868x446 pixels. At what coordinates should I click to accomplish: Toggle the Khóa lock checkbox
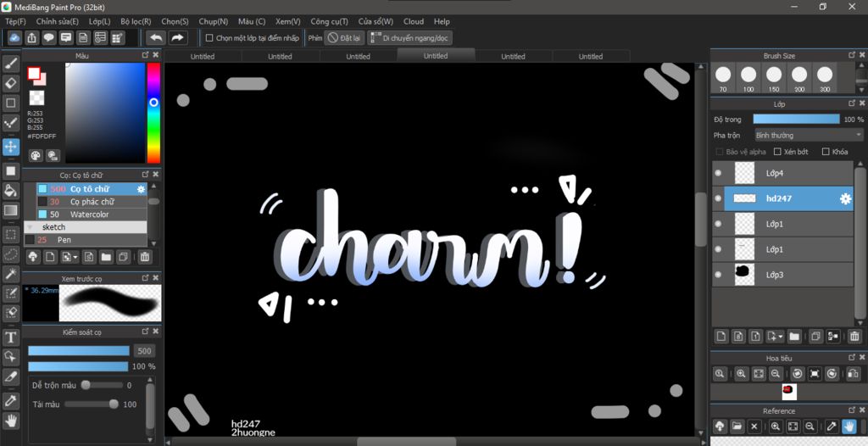pyautogui.click(x=826, y=152)
